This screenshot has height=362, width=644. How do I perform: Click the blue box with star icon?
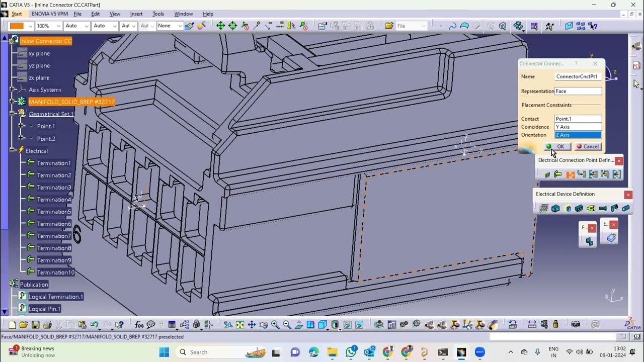(611, 237)
